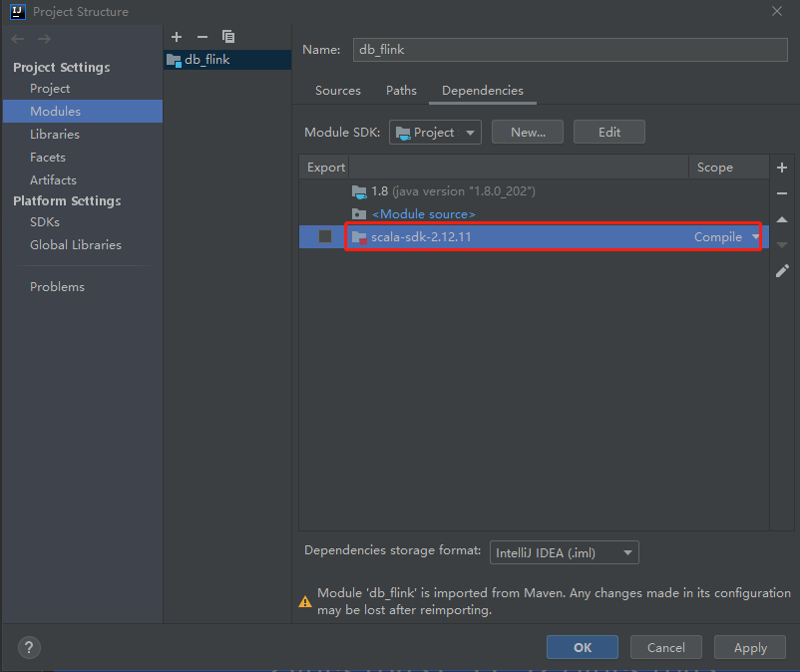The width and height of the screenshot is (800, 672).
Task: Select the scala-sdk-2.12.11 dependency row
Action: pos(534,236)
